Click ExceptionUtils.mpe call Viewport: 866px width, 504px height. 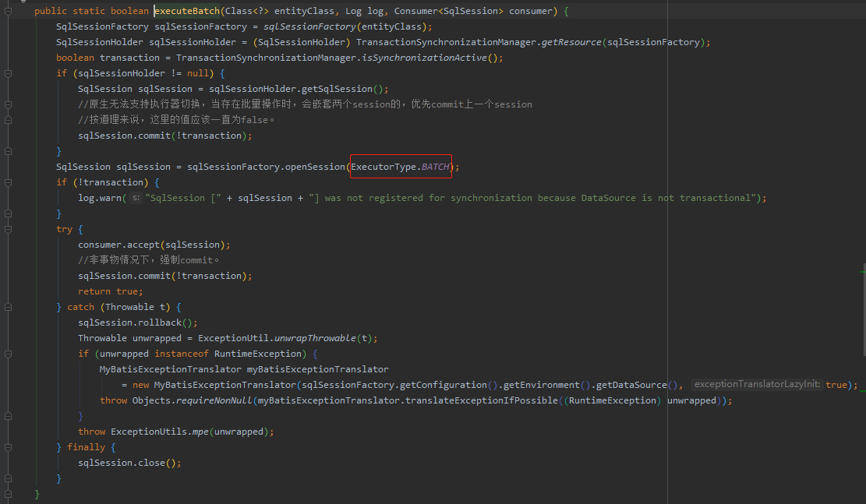(160, 432)
